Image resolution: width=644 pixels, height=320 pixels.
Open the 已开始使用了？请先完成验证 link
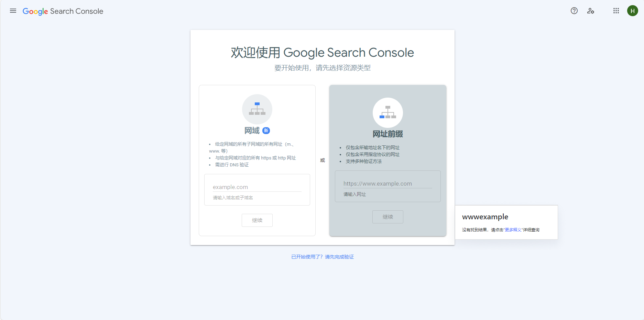(x=323, y=257)
